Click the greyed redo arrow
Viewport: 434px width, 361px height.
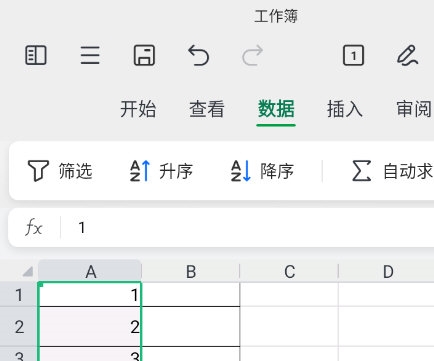252,55
